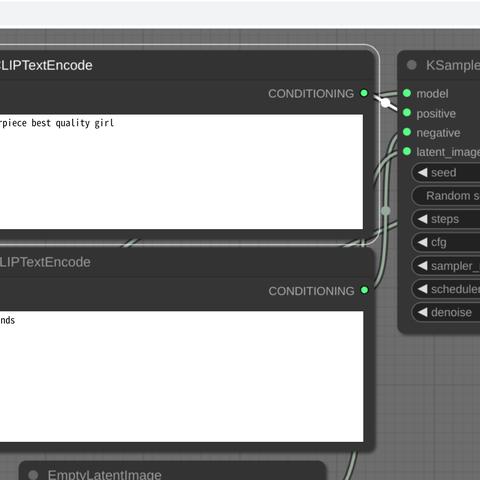
Task: Open previous scheduler option arrow
Action: point(423,289)
